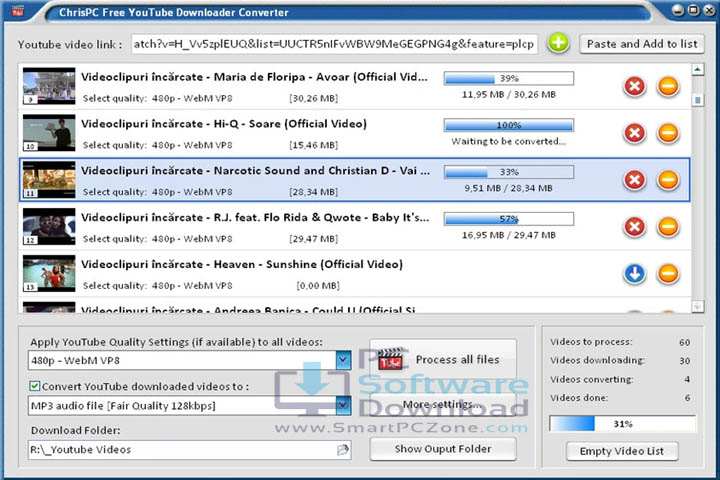Open the YouTube quality settings dropdown
The height and width of the screenshot is (480, 720).
tap(343, 360)
